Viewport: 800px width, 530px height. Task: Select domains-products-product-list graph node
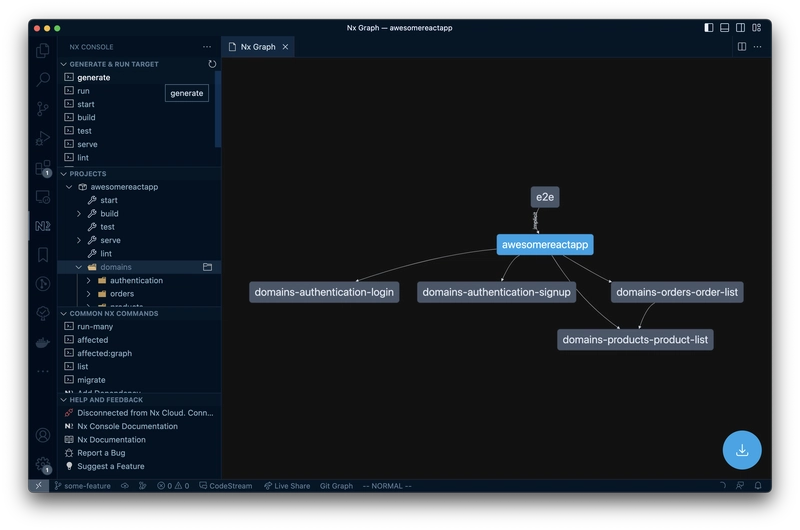click(635, 340)
